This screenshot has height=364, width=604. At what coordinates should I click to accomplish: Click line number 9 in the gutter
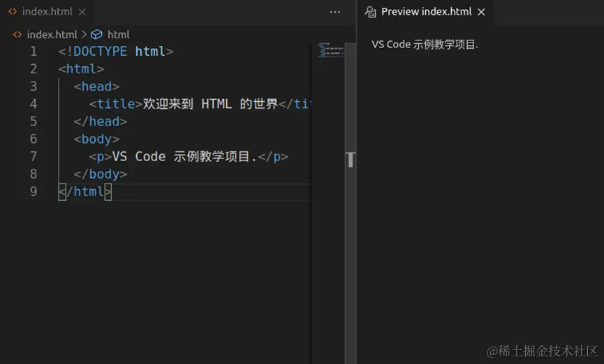tap(34, 191)
